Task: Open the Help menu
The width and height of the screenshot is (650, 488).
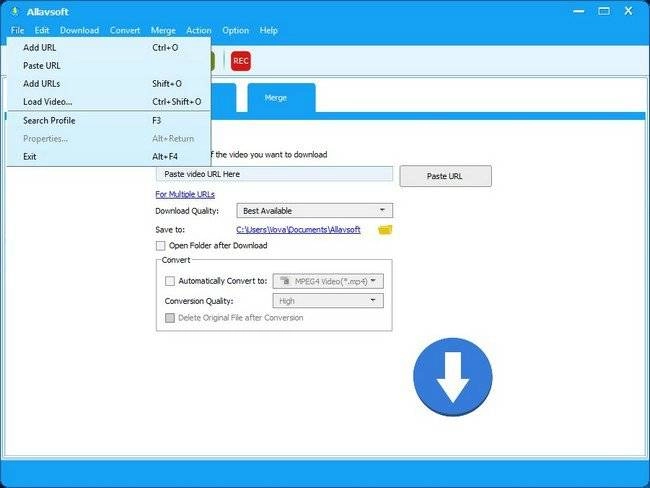Action: [269, 30]
